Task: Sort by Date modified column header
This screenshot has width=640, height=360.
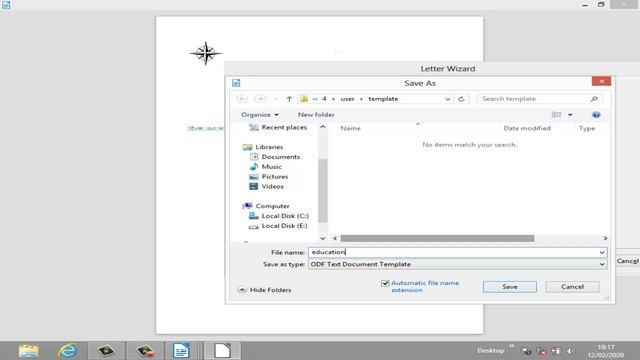Action: [527, 128]
